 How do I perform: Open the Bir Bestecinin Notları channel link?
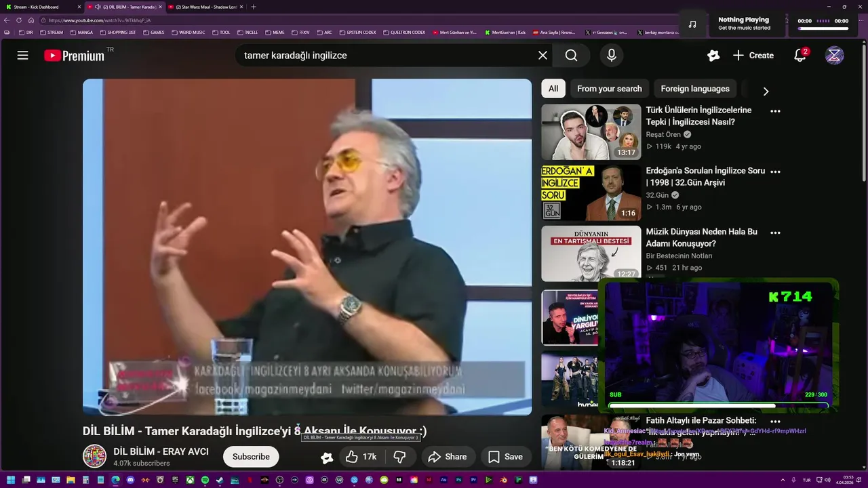point(679,256)
